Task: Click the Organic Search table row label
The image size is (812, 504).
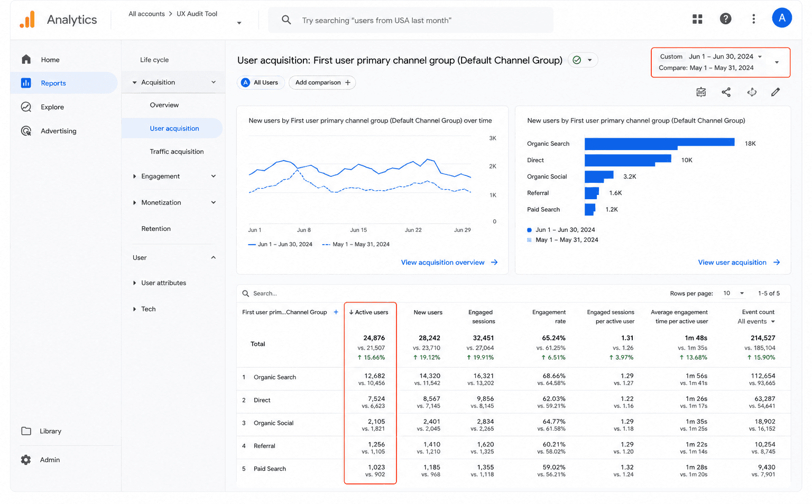Action: click(x=274, y=377)
